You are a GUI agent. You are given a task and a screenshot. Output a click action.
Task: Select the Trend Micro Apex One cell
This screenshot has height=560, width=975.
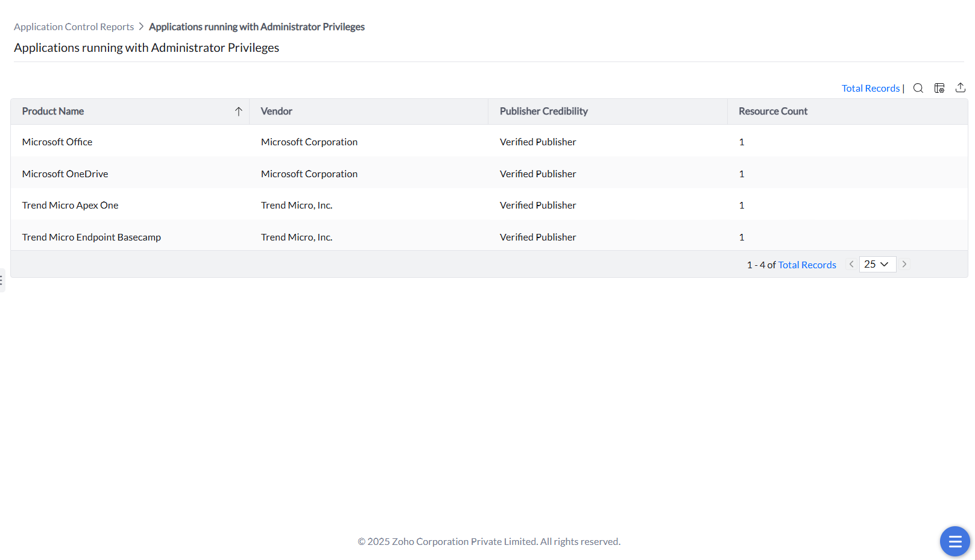point(71,205)
